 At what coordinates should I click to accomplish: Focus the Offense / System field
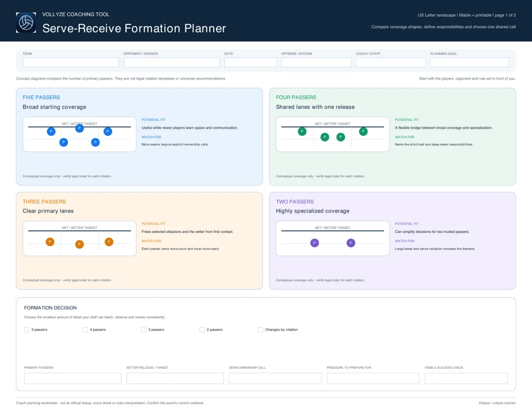(x=316, y=62)
